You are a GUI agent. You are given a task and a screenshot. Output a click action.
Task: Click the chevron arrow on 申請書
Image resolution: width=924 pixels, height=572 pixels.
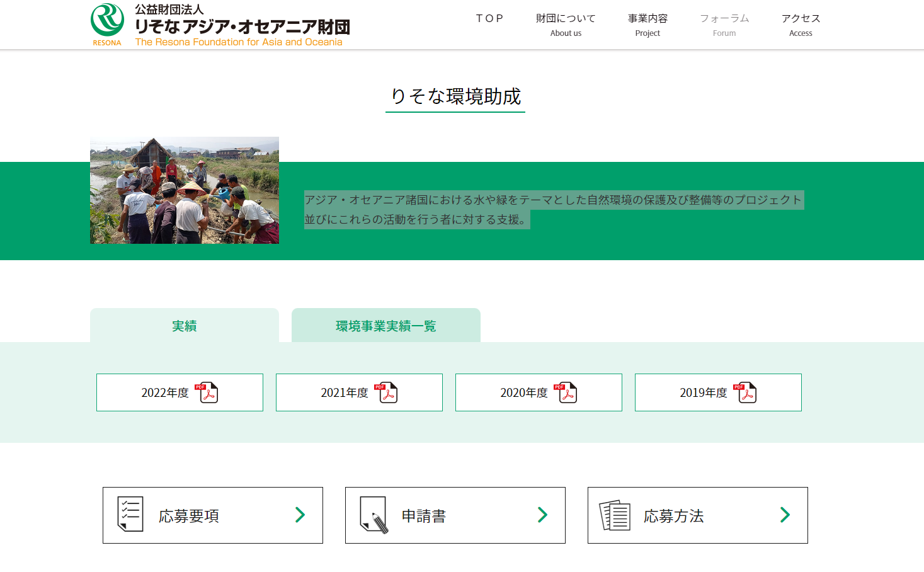tap(542, 515)
